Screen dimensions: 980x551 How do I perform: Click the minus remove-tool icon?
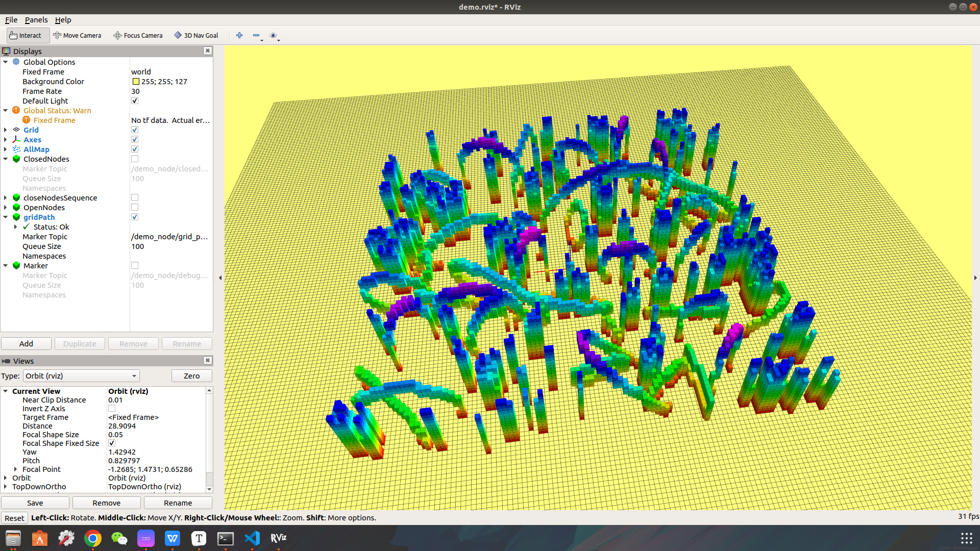point(256,35)
